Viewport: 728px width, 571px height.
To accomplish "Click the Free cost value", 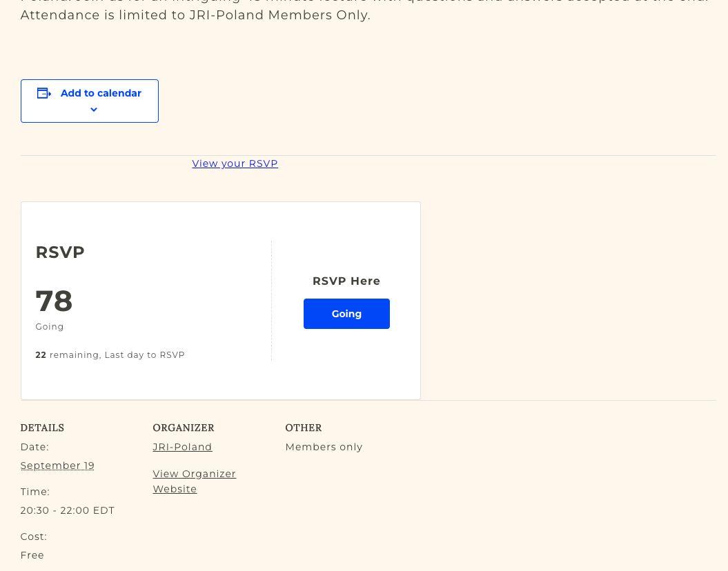I will [32, 555].
